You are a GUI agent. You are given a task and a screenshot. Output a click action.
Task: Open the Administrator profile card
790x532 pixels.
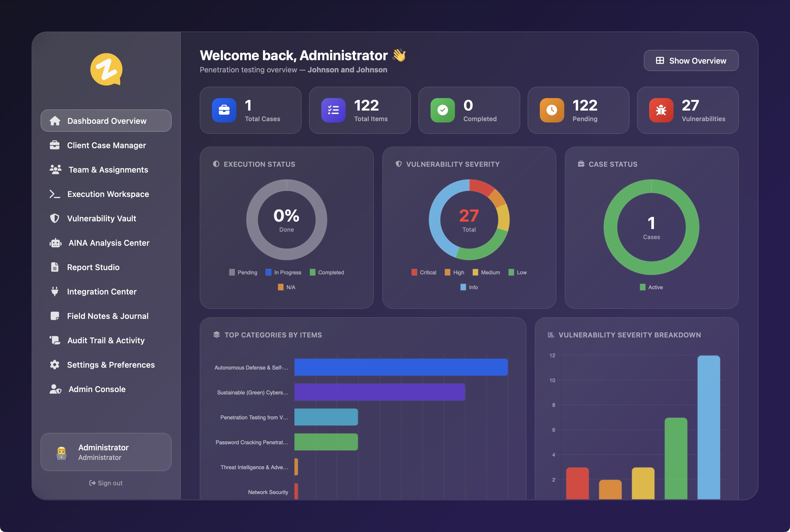coord(106,452)
